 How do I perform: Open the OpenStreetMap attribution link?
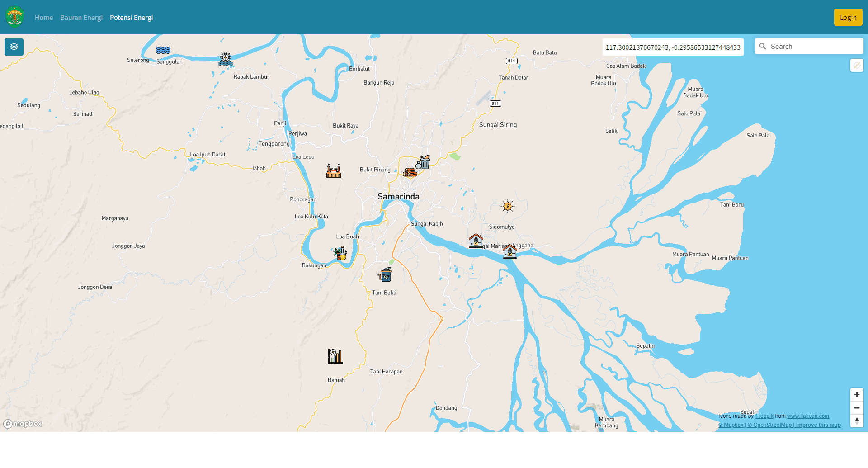[770, 425]
